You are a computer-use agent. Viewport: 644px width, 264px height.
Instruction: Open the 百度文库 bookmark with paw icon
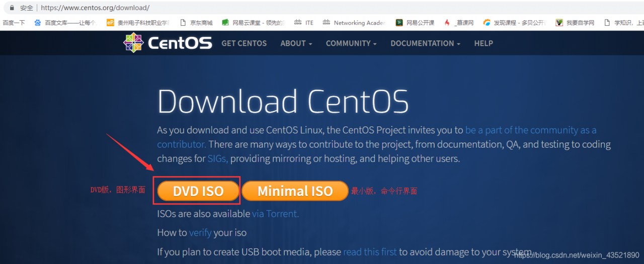click(65, 23)
